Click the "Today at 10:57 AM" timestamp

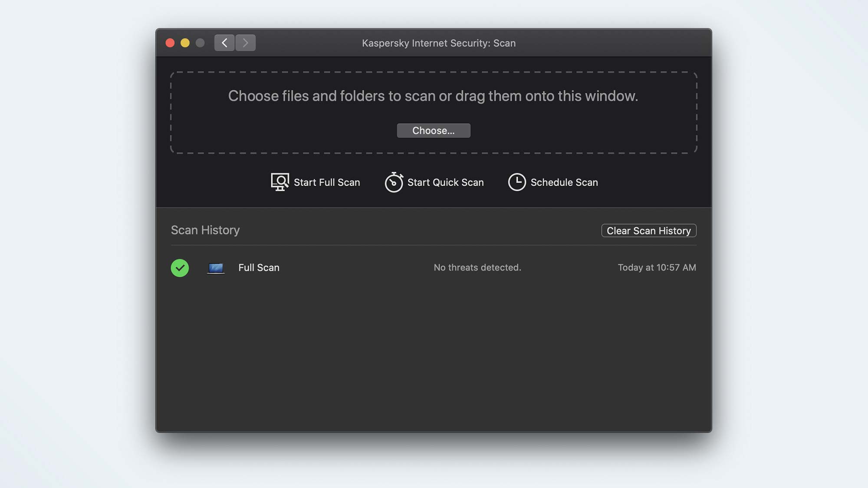[x=657, y=268]
